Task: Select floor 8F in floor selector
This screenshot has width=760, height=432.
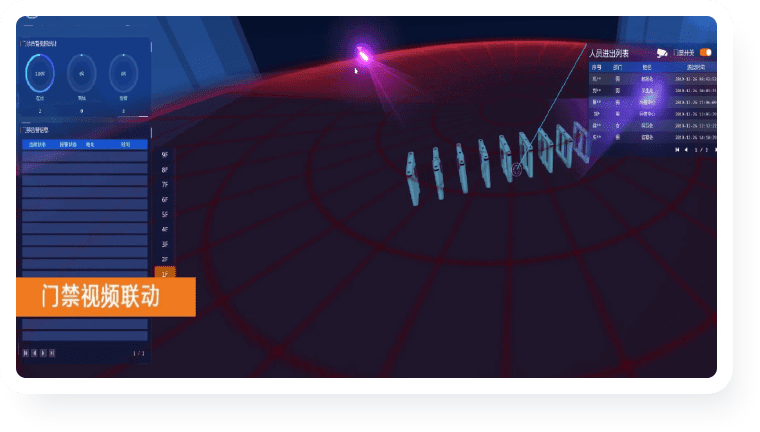Action: coord(165,170)
